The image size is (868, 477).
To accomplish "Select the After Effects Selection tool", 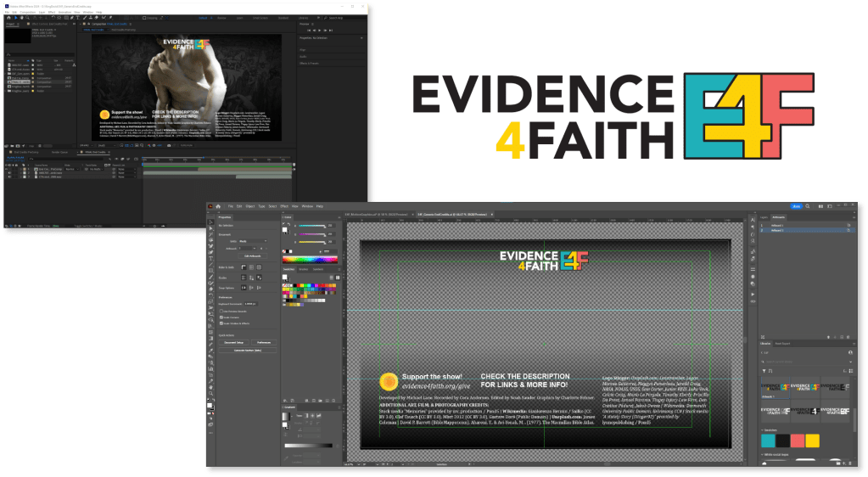I will 16,18.
